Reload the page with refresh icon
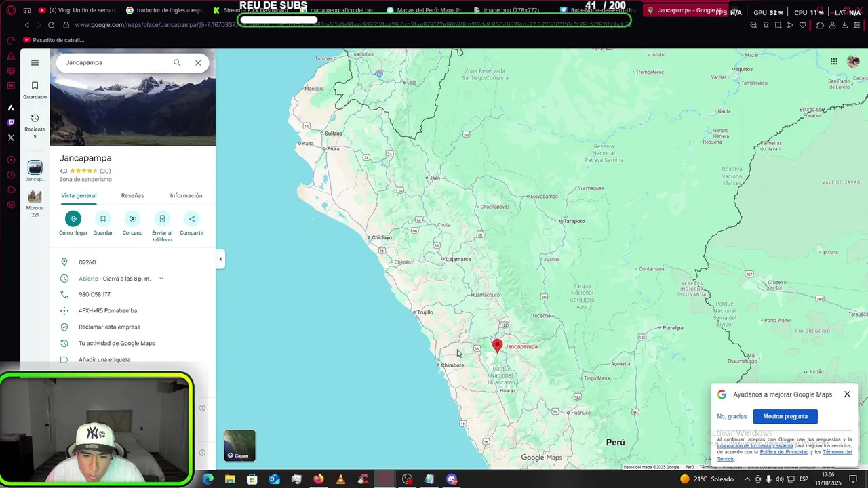The width and height of the screenshot is (868, 488). [x=51, y=25]
